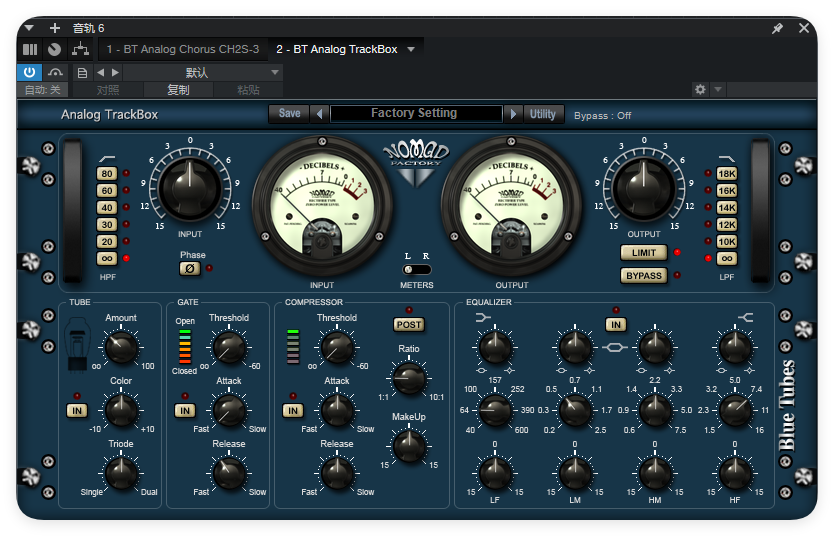Go to next host preset arrow
The width and height of the screenshot is (834, 536).
click(x=115, y=72)
